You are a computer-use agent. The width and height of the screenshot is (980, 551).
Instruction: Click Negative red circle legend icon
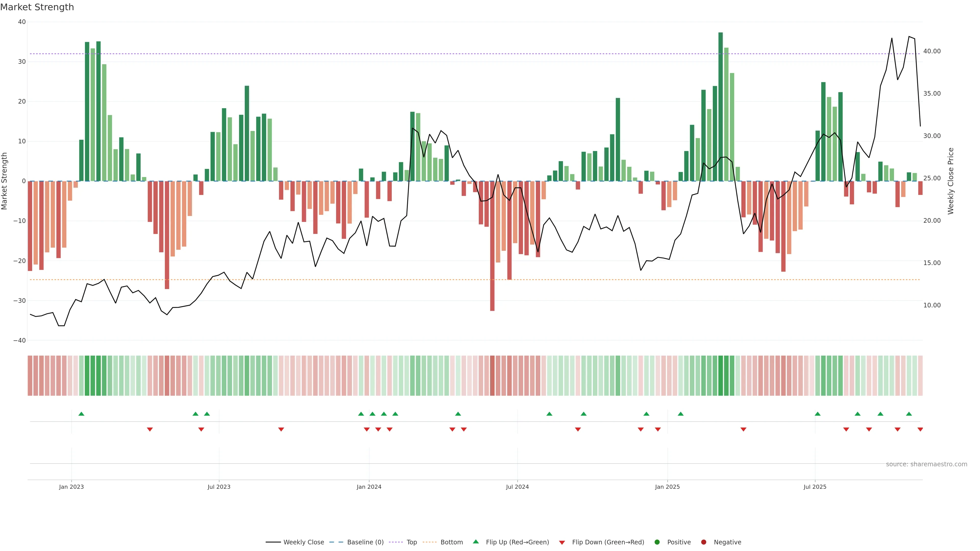coord(703,542)
